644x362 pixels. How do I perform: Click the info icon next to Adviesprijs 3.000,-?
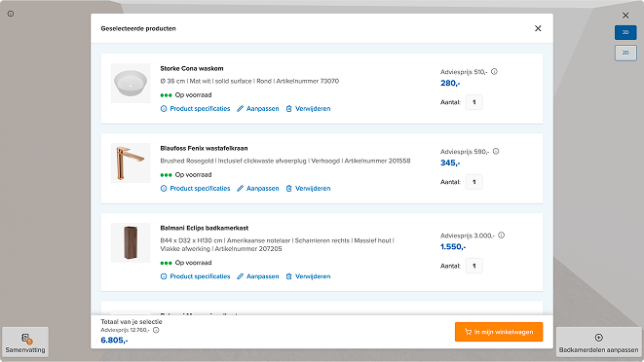[502, 235]
